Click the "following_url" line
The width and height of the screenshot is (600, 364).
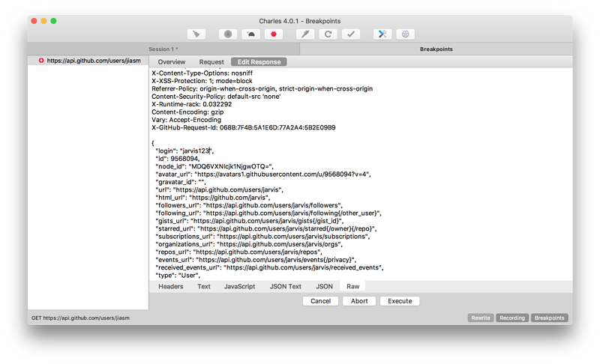click(x=268, y=213)
